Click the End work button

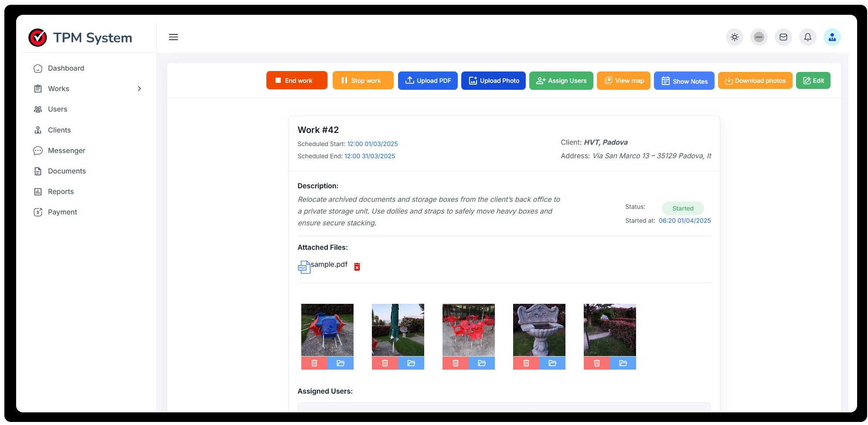(x=296, y=81)
